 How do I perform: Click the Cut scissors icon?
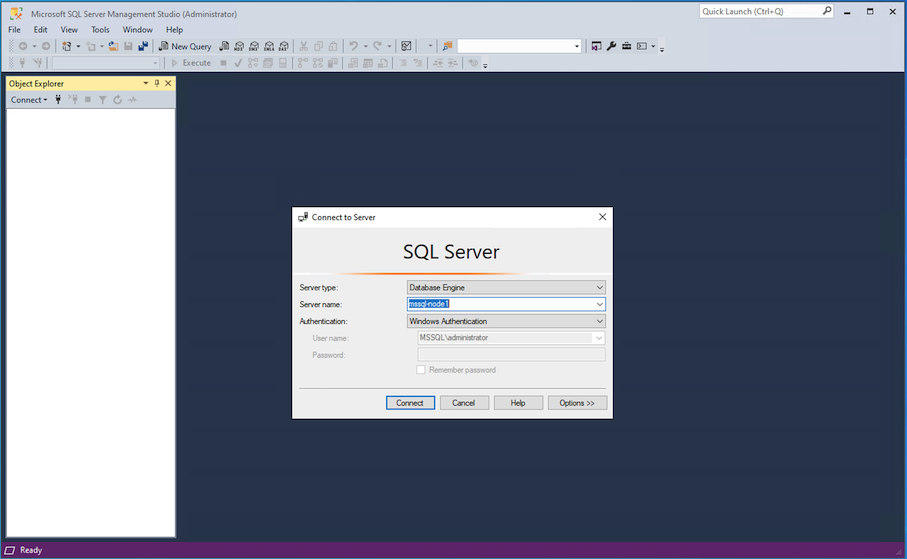(303, 46)
